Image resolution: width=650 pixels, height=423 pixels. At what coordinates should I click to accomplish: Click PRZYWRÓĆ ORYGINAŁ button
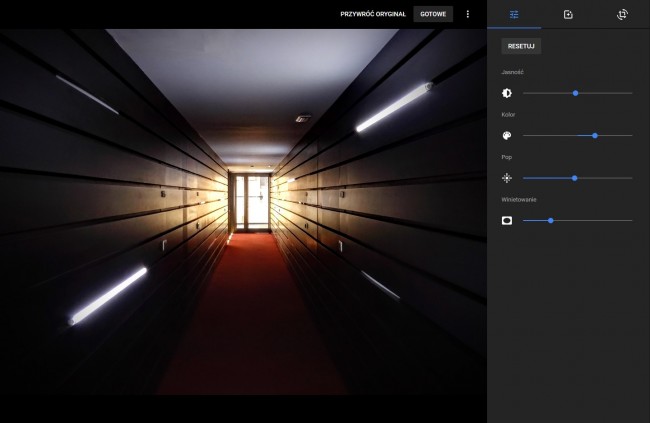[373, 14]
